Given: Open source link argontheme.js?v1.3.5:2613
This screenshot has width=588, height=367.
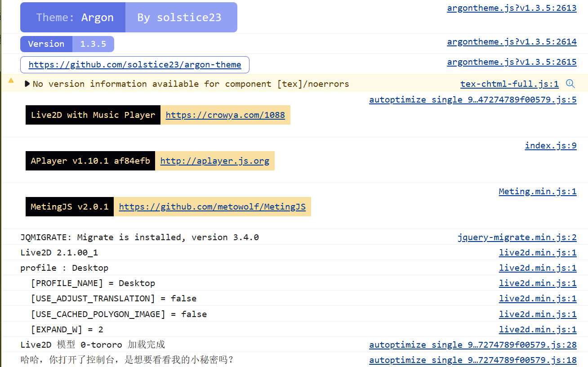Looking at the screenshot, I should coord(512,8).
